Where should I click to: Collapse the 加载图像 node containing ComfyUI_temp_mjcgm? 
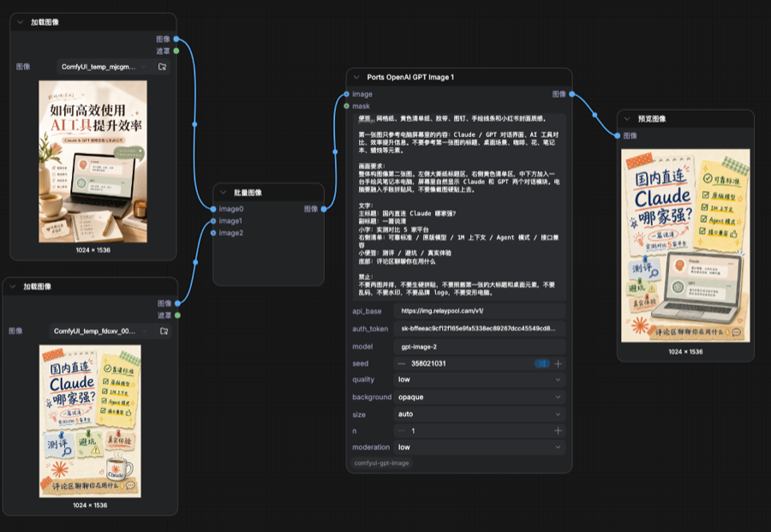21,22
